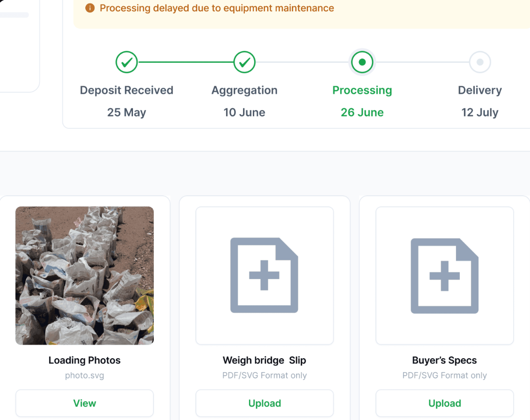Click the green progress line between steps
The image size is (530, 420).
[186, 62]
